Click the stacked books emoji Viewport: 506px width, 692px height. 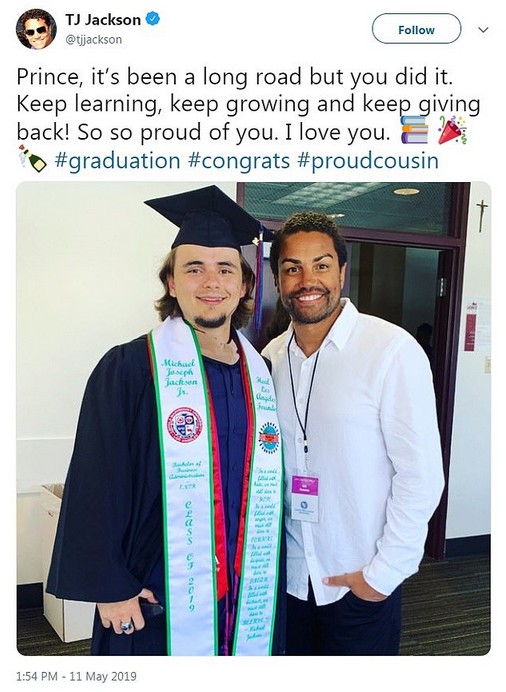coord(414,130)
